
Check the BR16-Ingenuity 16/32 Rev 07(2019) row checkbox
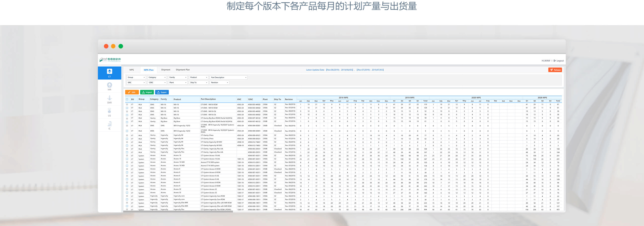point(127,131)
